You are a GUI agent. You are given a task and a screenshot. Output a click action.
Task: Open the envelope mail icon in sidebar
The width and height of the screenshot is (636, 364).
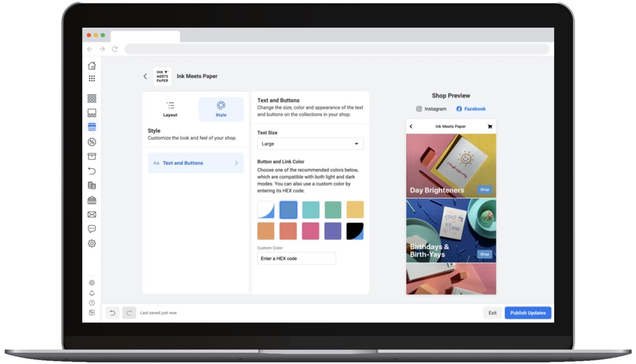(92, 215)
